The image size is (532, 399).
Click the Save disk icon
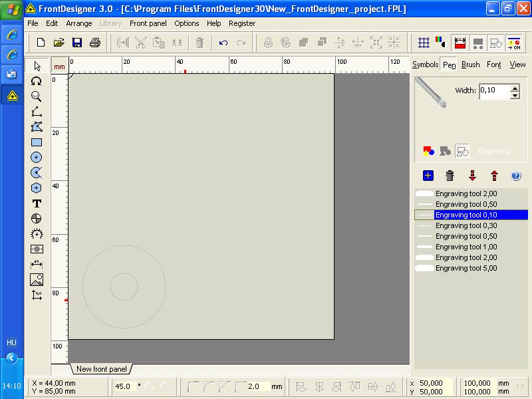pyautogui.click(x=77, y=43)
